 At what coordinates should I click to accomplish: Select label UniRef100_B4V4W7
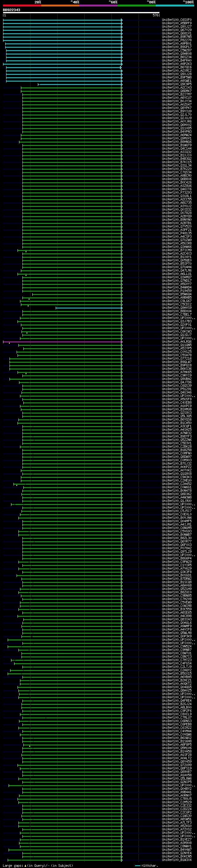177,850
